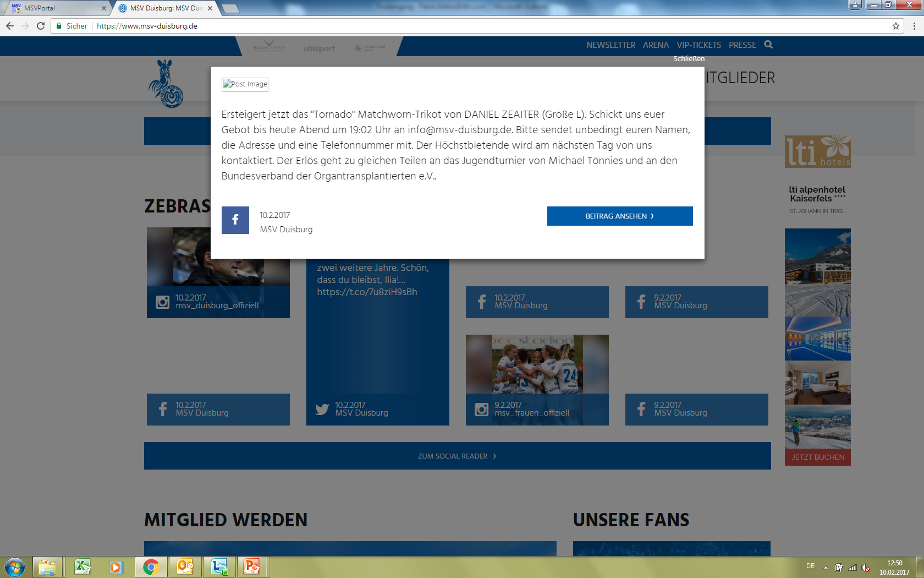Click the UNSERE FANS heading
The image size is (924, 578).
point(631,520)
